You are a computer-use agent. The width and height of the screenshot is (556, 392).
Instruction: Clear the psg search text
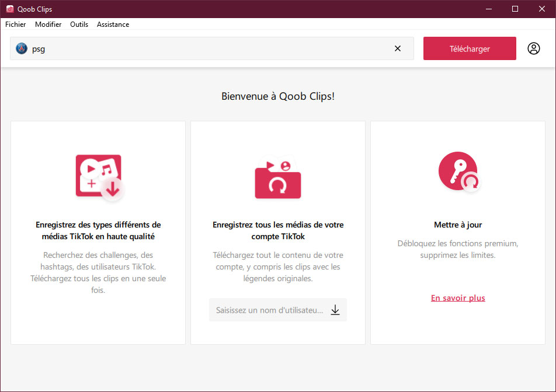click(x=398, y=48)
